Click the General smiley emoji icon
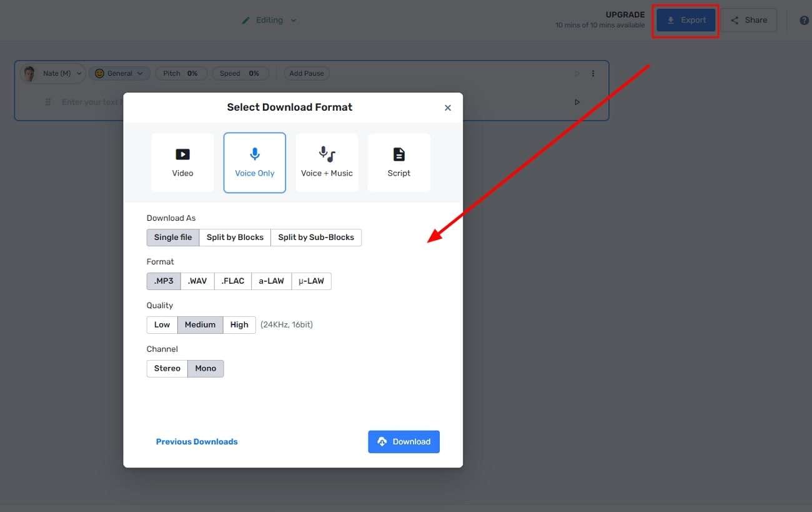Viewport: 812px width, 512px height. click(99, 73)
